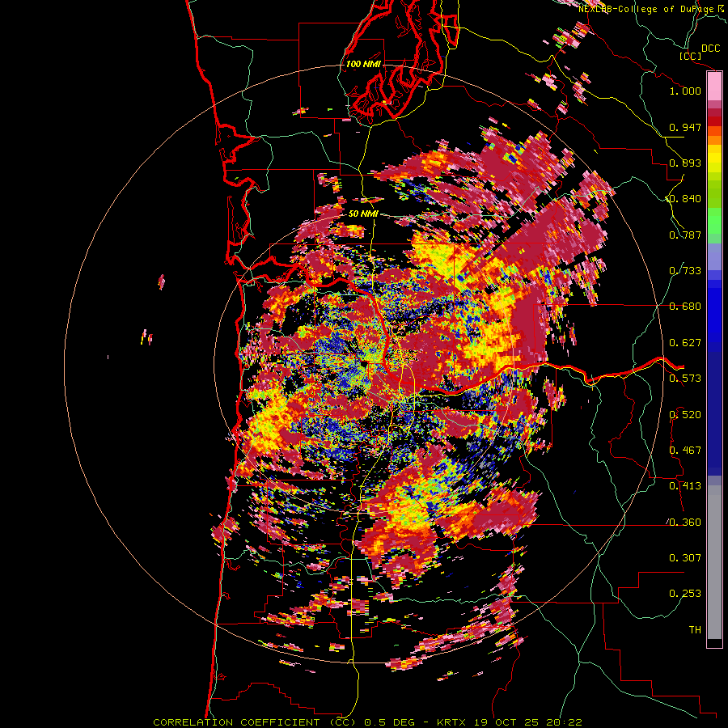Pick the bright green color bar segment
Image resolution: width=728 pixels, height=728 pixels.
pos(714,221)
